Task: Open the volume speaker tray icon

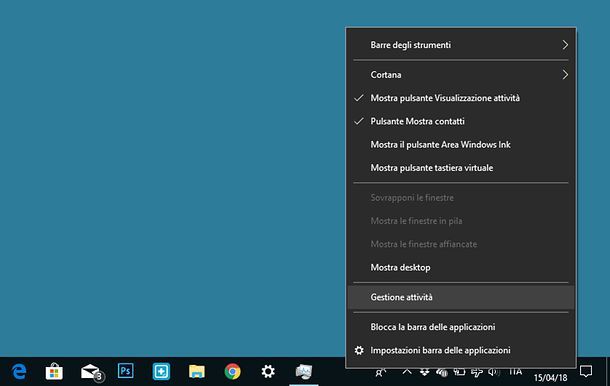Action: pos(494,372)
